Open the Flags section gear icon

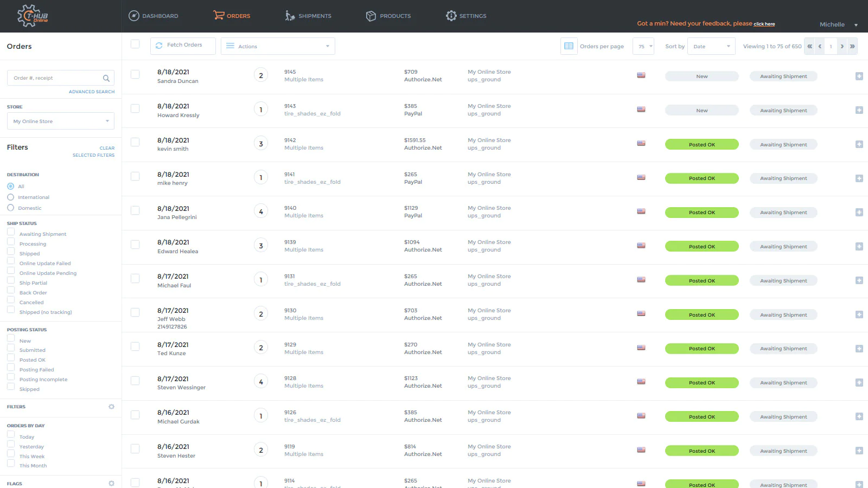tap(111, 483)
